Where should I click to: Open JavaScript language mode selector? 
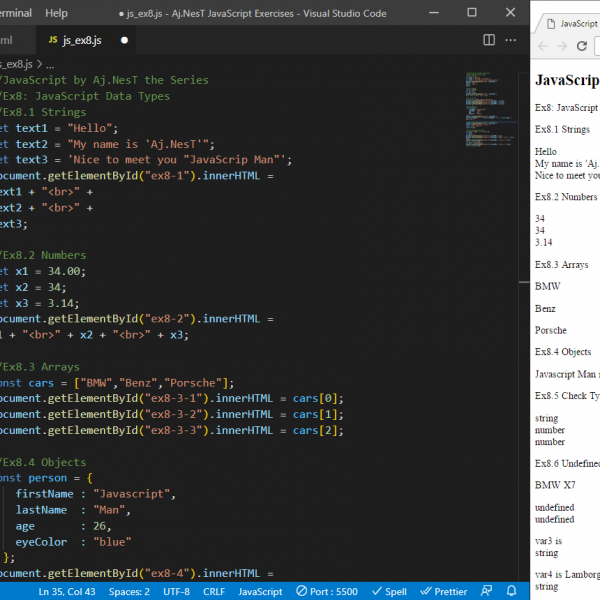tap(260, 591)
